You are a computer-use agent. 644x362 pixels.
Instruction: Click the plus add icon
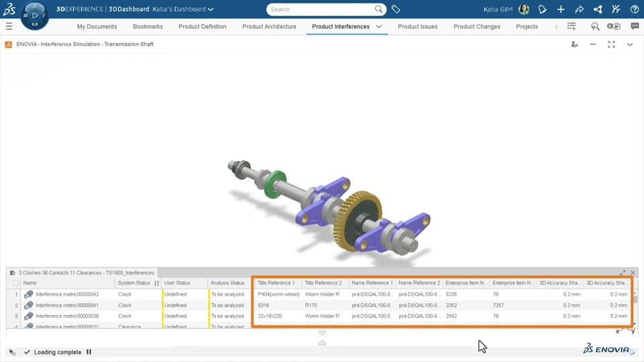(561, 9)
